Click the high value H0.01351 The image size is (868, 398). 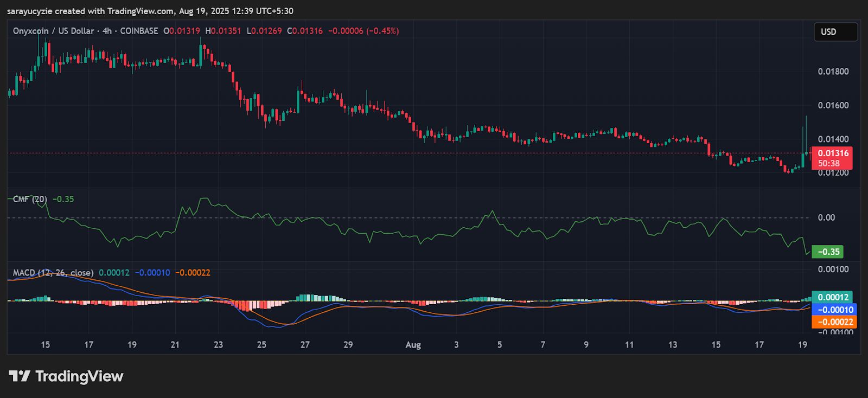[223, 31]
